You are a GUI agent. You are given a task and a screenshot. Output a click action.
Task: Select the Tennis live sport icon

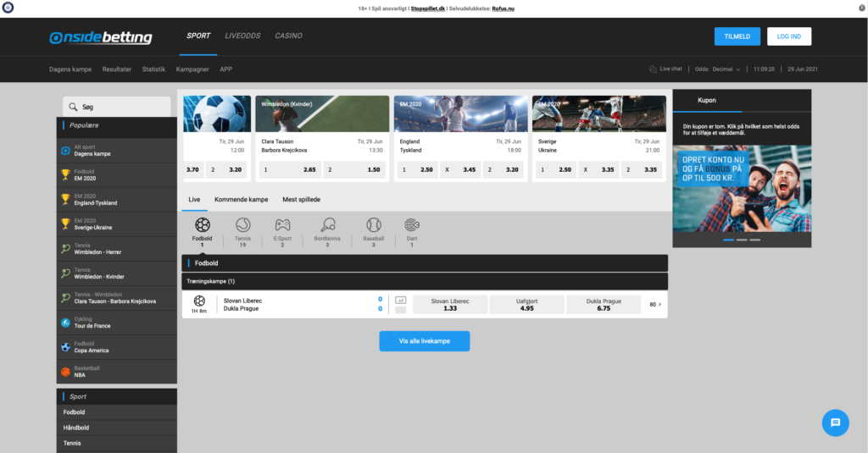click(x=243, y=224)
